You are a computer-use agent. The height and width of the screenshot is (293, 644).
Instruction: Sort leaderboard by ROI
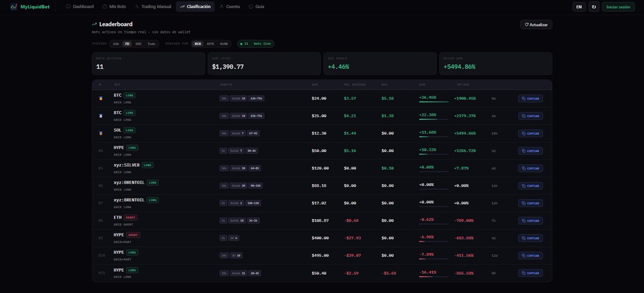coord(198,44)
